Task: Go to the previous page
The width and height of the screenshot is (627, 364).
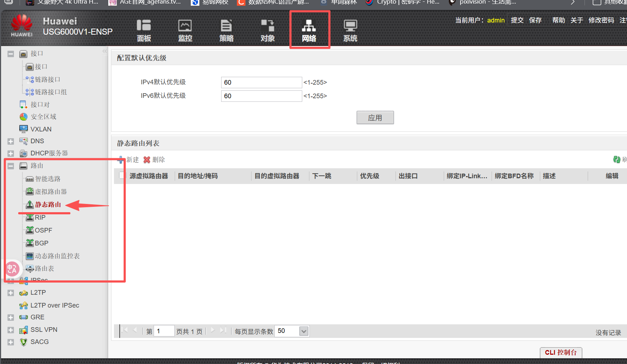Action: pos(135,330)
